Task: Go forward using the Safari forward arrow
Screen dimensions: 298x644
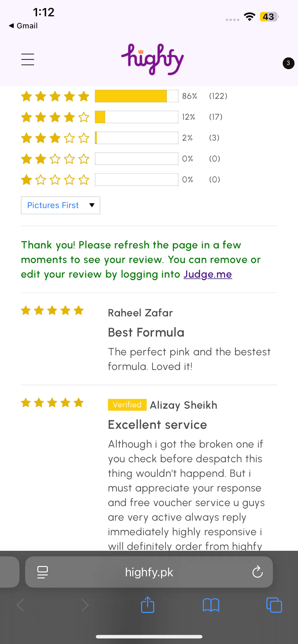Action: click(x=85, y=605)
